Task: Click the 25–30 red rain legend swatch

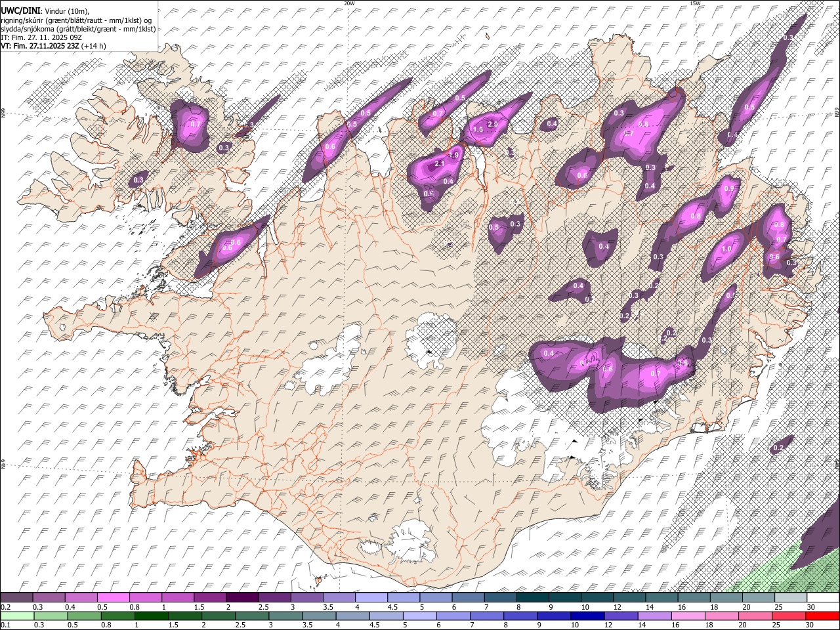Action: point(788,616)
